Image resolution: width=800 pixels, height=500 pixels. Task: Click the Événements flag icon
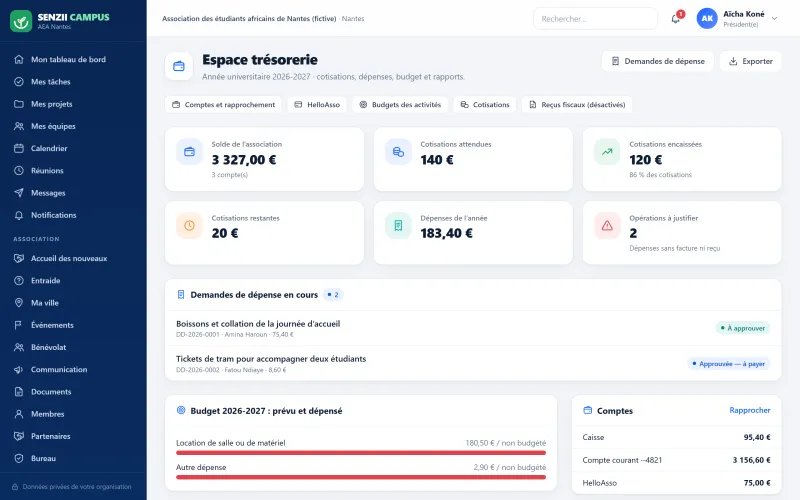tap(19, 325)
